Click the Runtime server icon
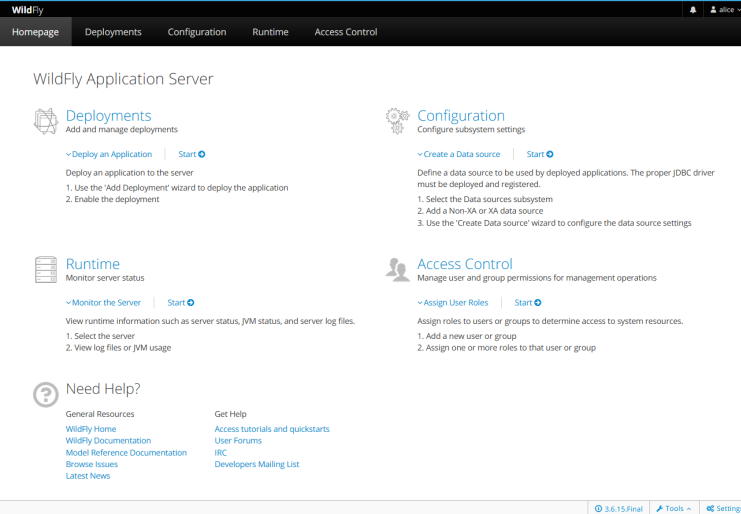The height and width of the screenshot is (514, 741). 46,269
